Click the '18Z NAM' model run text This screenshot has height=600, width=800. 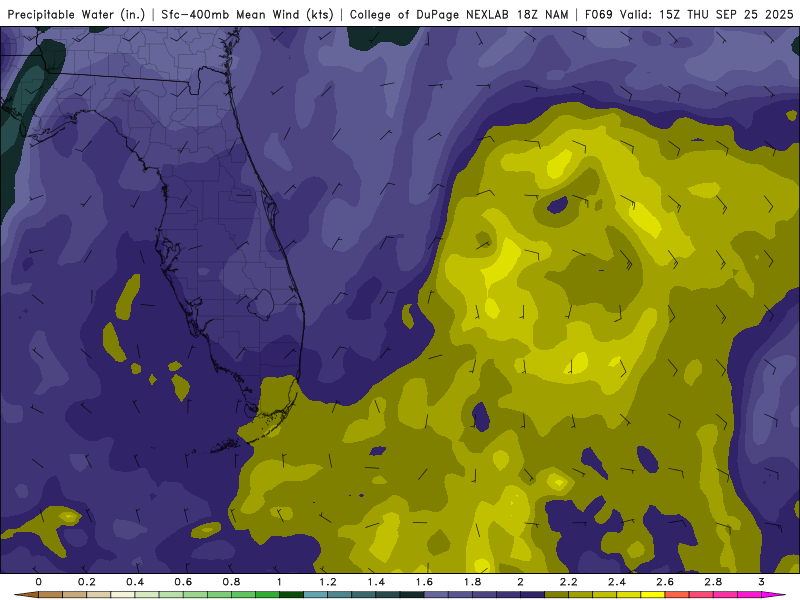tap(542, 15)
